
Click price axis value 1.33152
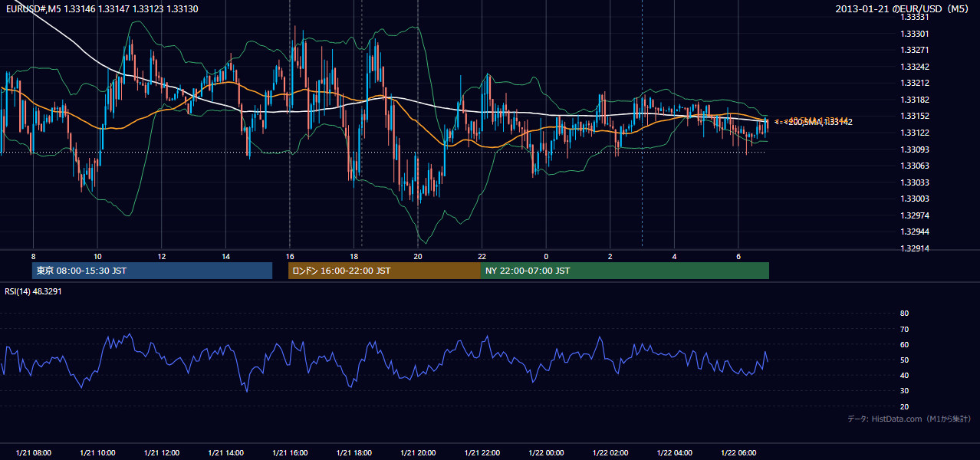(915, 116)
